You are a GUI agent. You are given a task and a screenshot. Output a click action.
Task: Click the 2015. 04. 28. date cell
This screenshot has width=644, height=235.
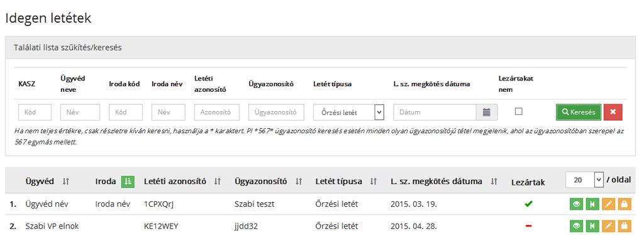pos(414,226)
